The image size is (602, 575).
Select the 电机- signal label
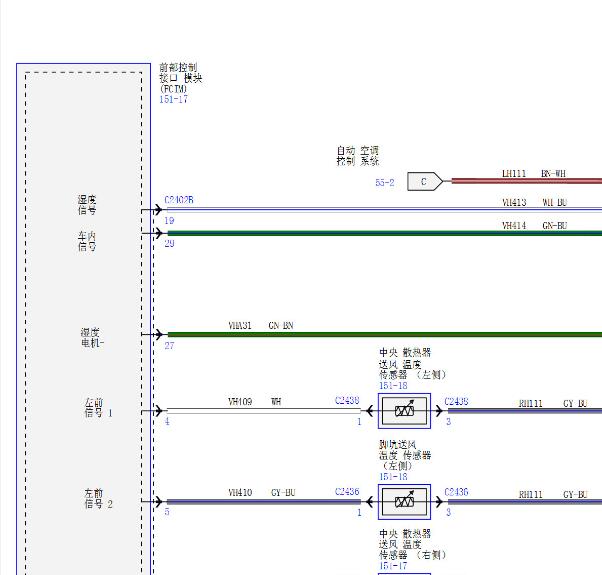click(x=93, y=337)
